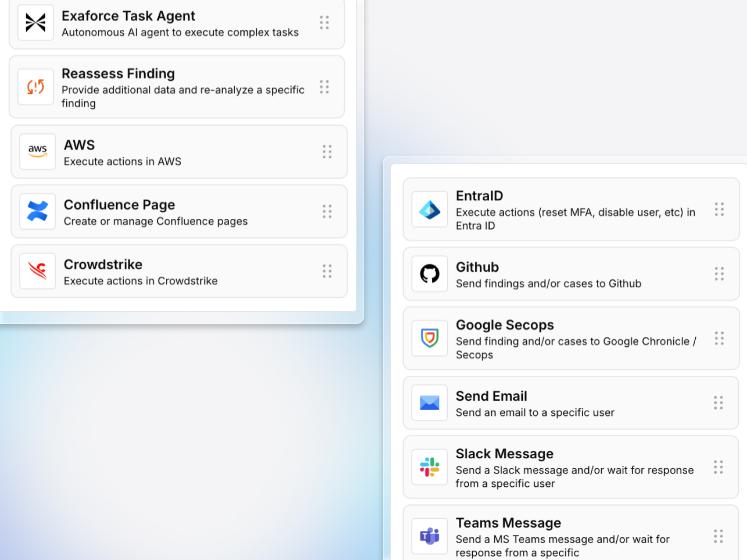Click 'Execute actions (reset MFA, disable user' description
The width and height of the screenshot is (747, 560).
[x=576, y=219]
